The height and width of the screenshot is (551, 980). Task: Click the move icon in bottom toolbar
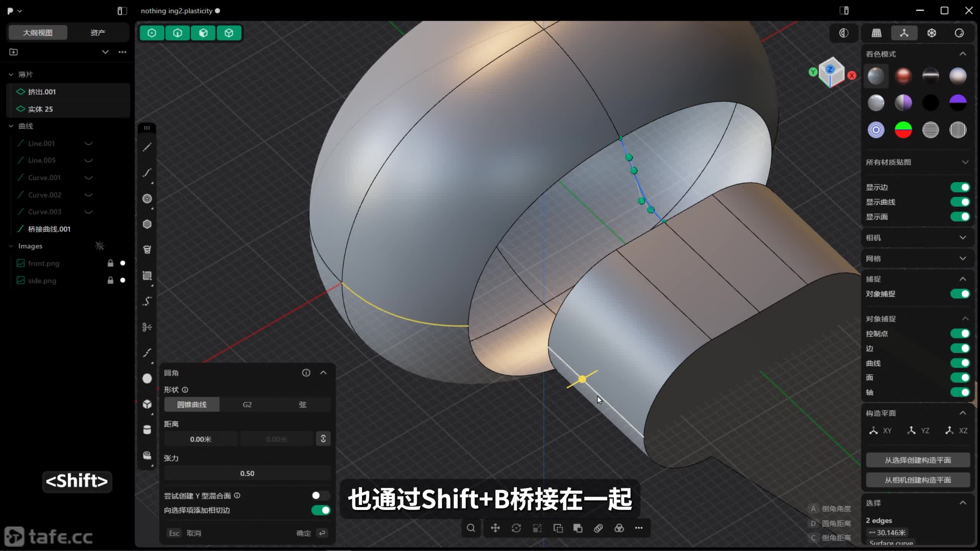point(495,528)
